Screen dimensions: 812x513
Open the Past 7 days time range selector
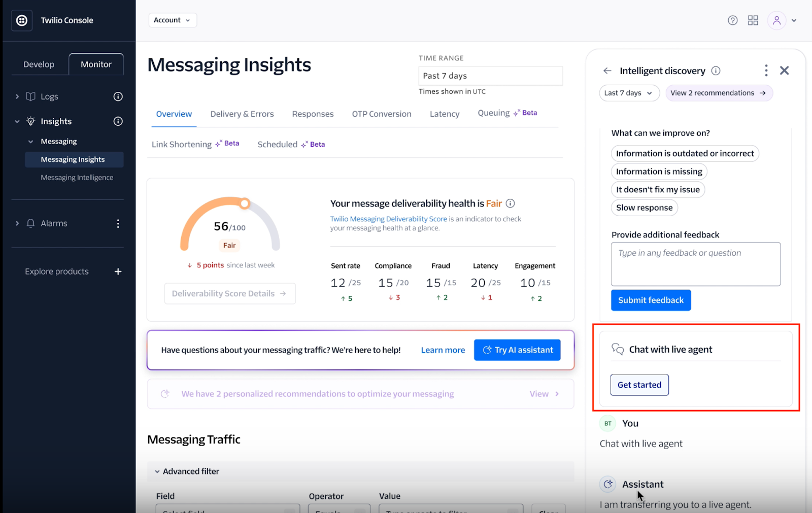(x=491, y=76)
